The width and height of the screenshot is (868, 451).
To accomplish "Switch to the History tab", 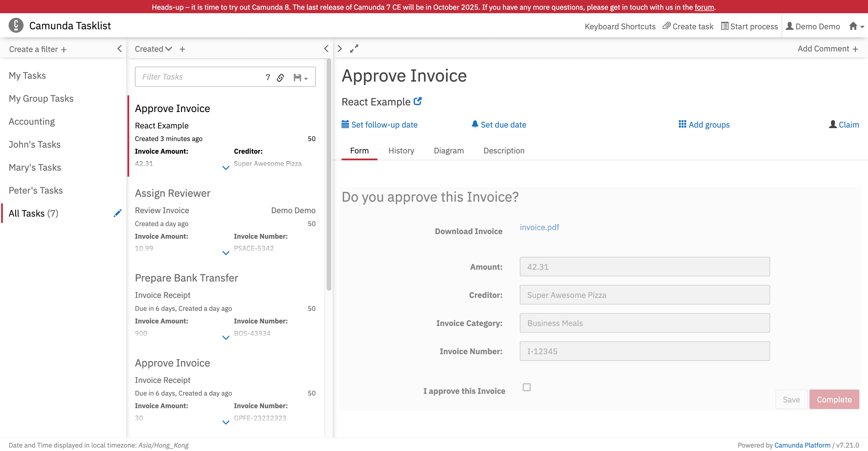I will [401, 151].
